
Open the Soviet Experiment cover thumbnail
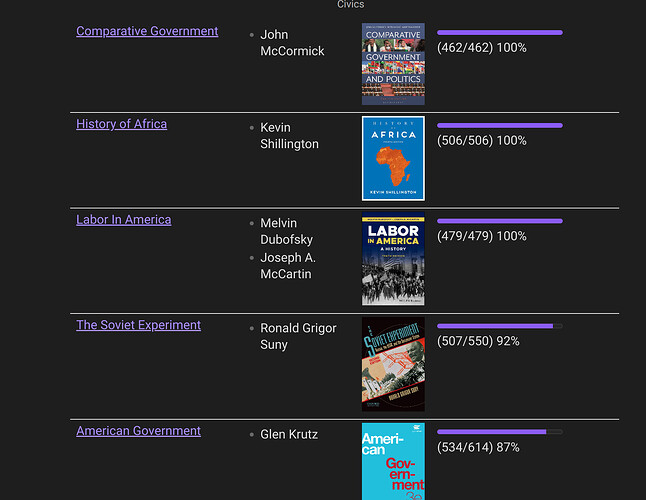point(393,364)
